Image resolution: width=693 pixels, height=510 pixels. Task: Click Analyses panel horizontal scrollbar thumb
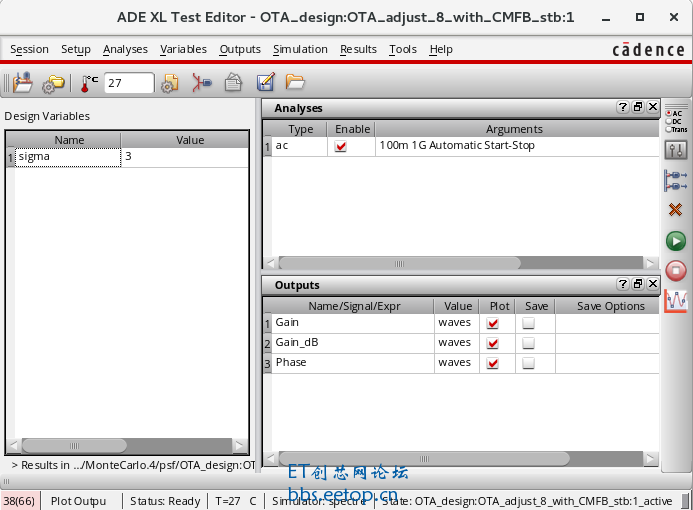coord(400,263)
